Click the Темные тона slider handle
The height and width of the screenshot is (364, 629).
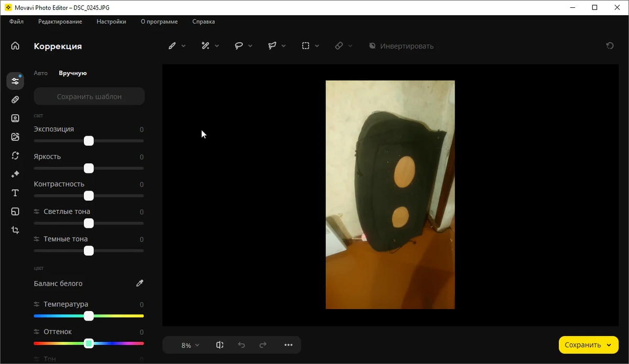click(89, 251)
